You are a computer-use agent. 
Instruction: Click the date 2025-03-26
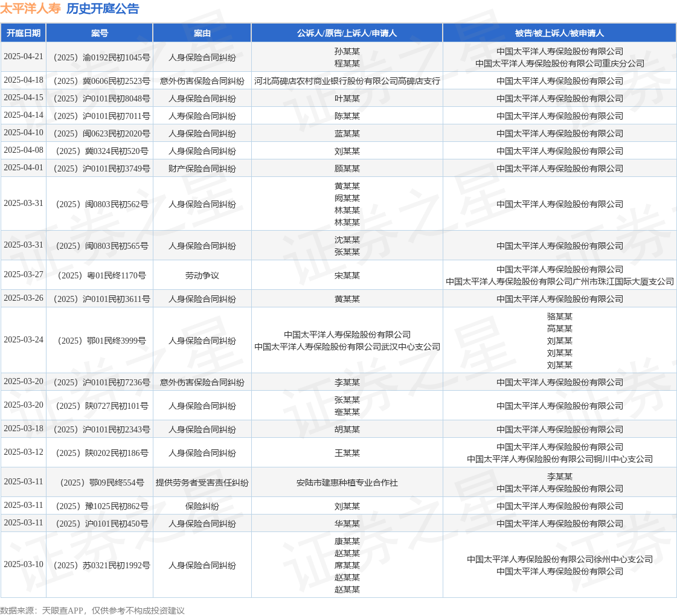coord(24,298)
